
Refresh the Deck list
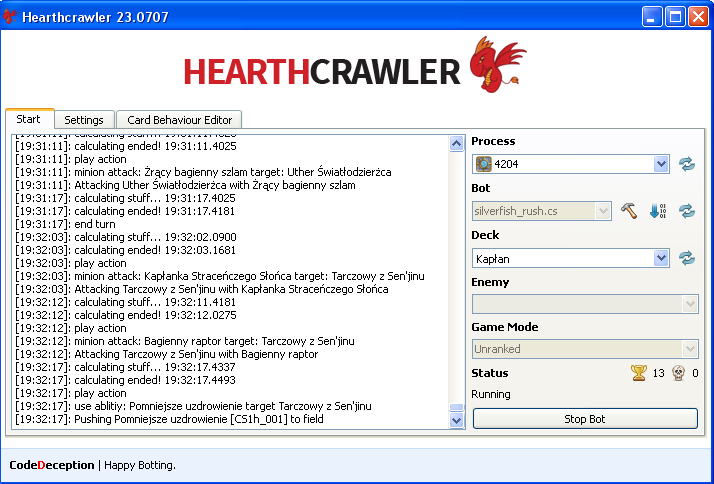[x=687, y=258]
